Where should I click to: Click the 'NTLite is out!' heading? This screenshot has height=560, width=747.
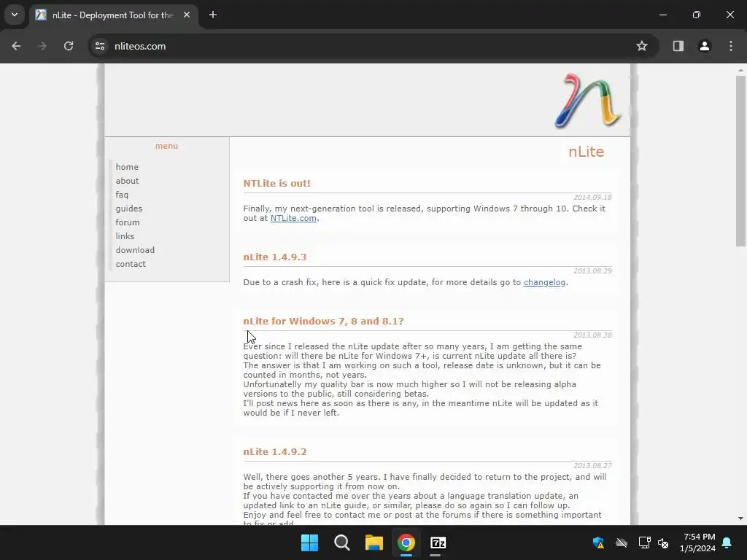[276, 183]
